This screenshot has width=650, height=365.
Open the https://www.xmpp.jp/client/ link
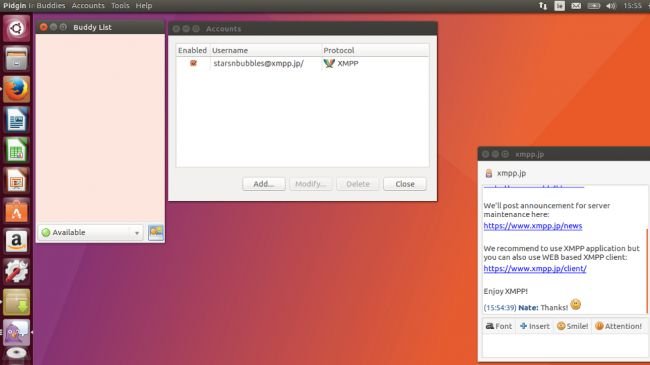pyautogui.click(x=535, y=268)
